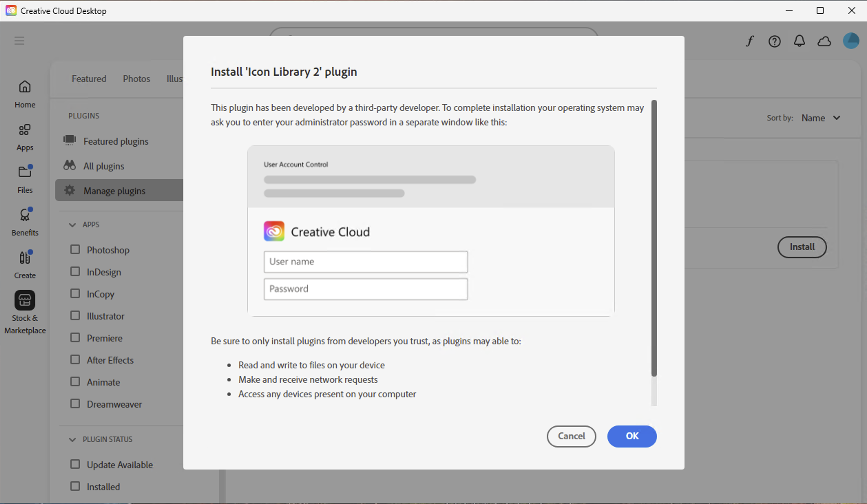This screenshot has width=867, height=504.
Task: Confirm plugin install with OK
Action: click(x=632, y=436)
